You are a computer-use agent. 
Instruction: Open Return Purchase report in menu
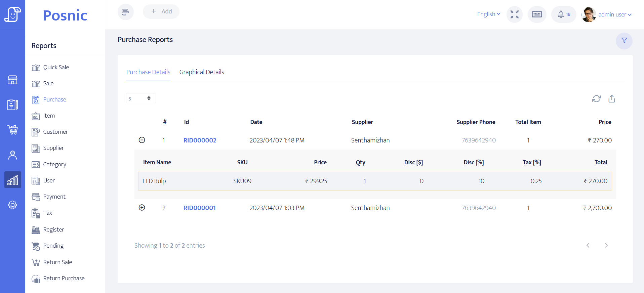pos(64,278)
